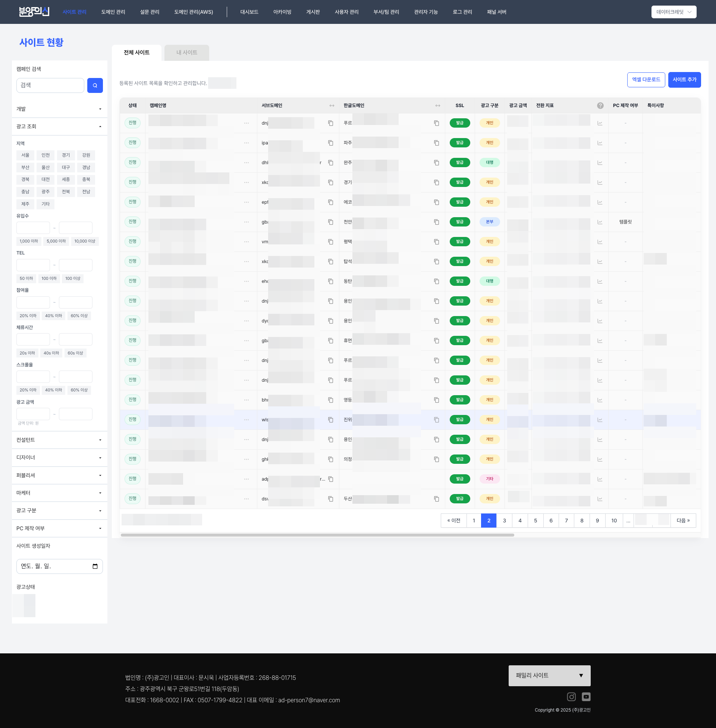Open the 도메인 관리 menu item
Image resolution: width=716 pixels, height=728 pixels.
[113, 12]
